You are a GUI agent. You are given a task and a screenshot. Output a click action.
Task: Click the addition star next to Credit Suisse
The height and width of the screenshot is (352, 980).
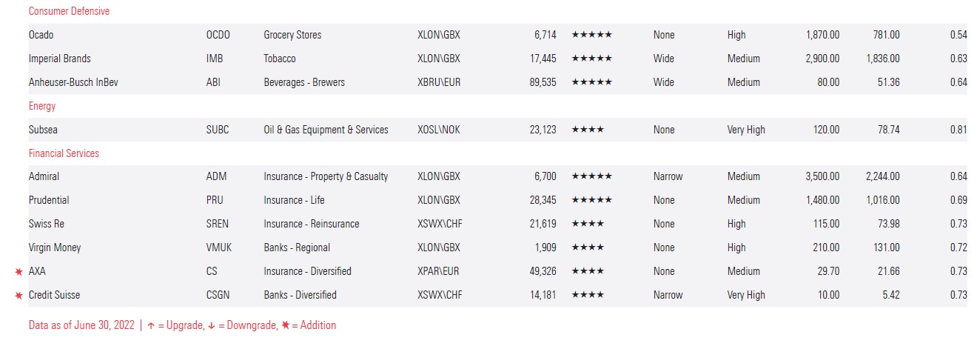point(19,296)
